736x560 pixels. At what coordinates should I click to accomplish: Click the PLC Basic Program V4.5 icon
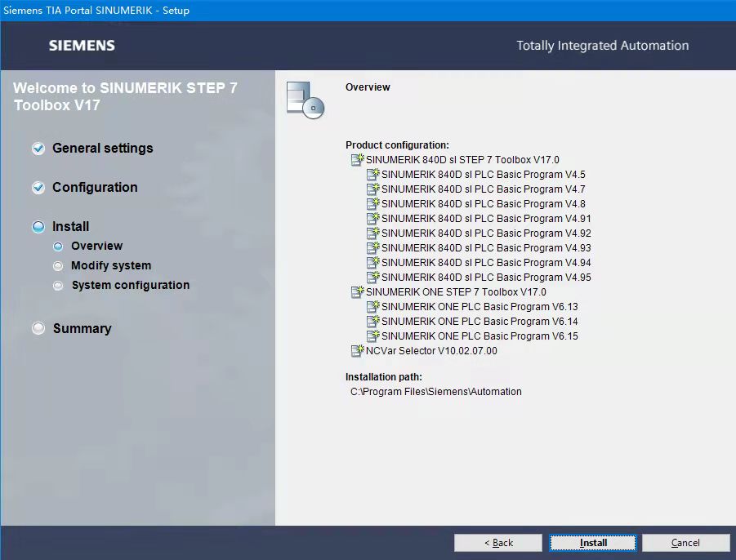pos(373,175)
